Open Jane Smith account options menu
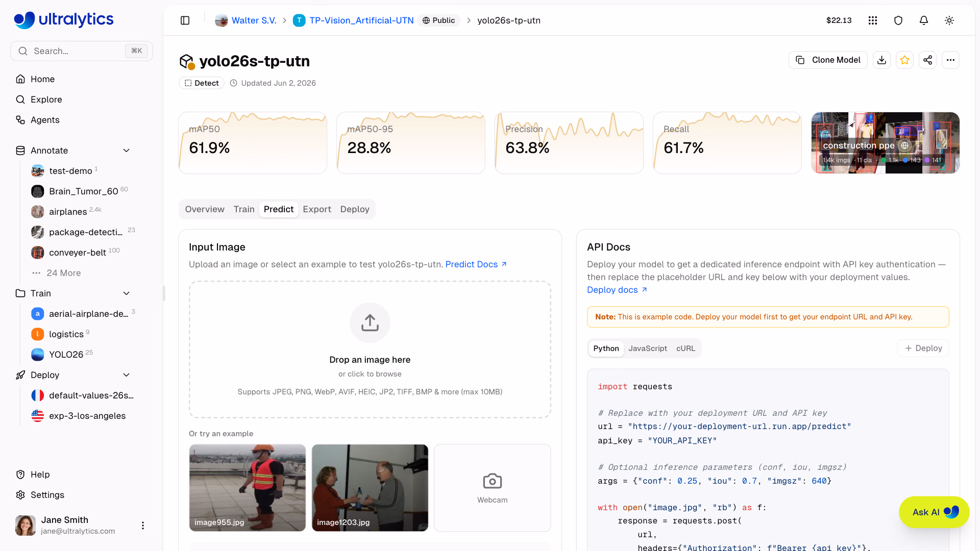 point(143,525)
